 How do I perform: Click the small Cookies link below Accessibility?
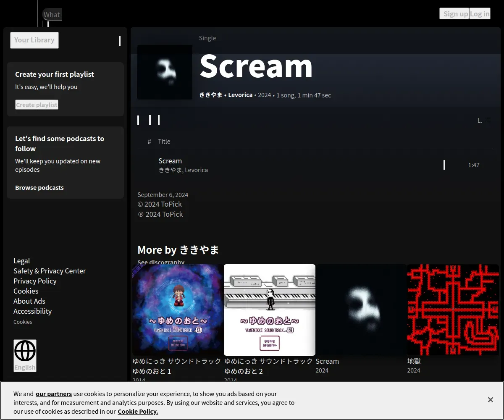pos(23,322)
